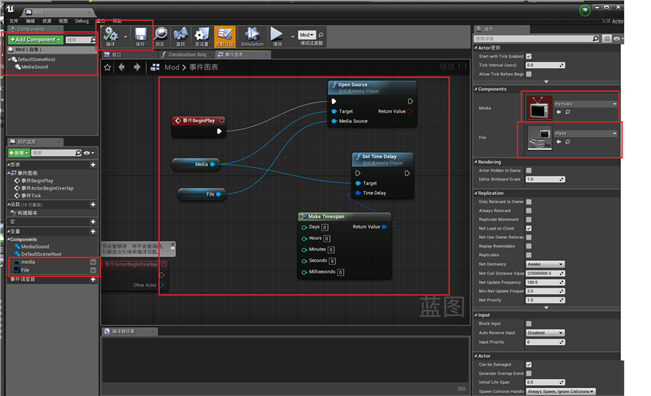The height and width of the screenshot is (396, 651).
Task: Toggle Net Load on Client checkbox
Action: (529, 228)
